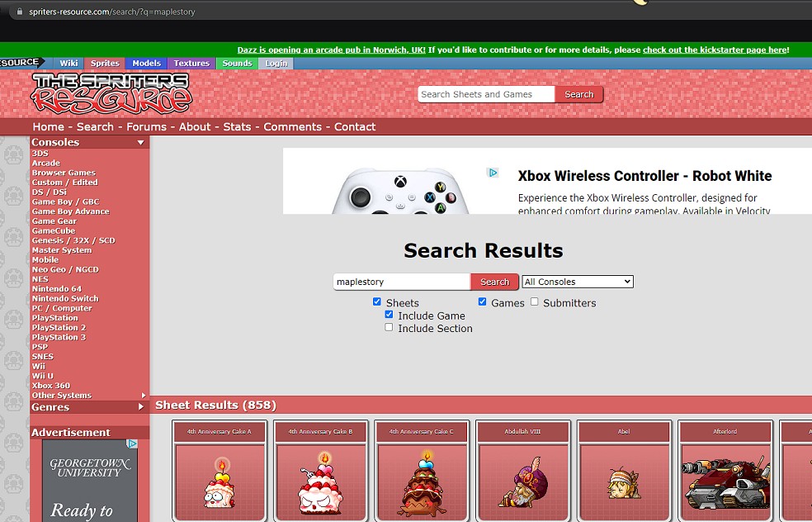Image resolution: width=812 pixels, height=522 pixels.
Task: Click The Spriters Resource logo
Action: point(111,93)
